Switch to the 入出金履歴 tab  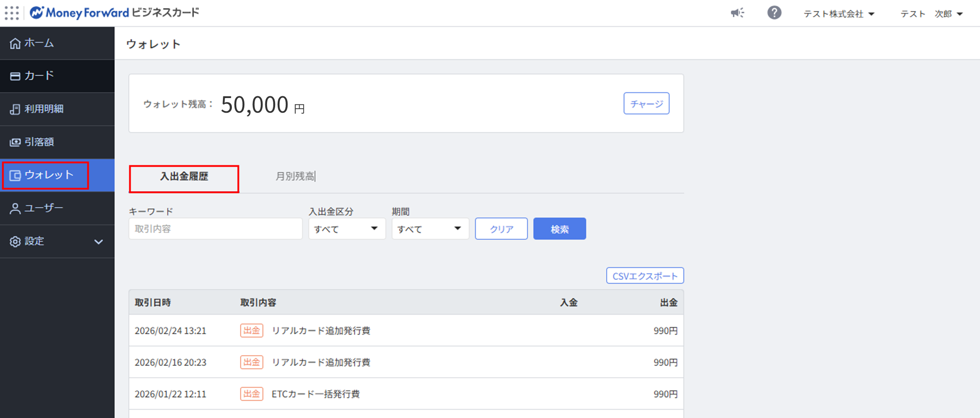coord(184,177)
